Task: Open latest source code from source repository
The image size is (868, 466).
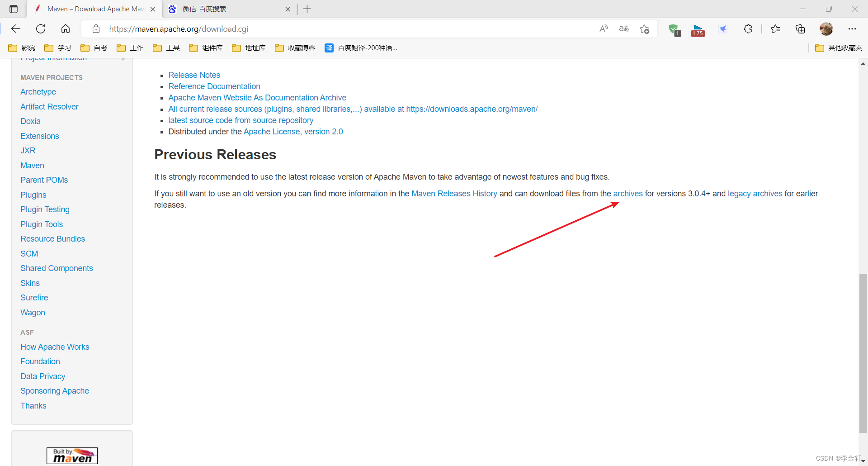Action: click(x=241, y=120)
